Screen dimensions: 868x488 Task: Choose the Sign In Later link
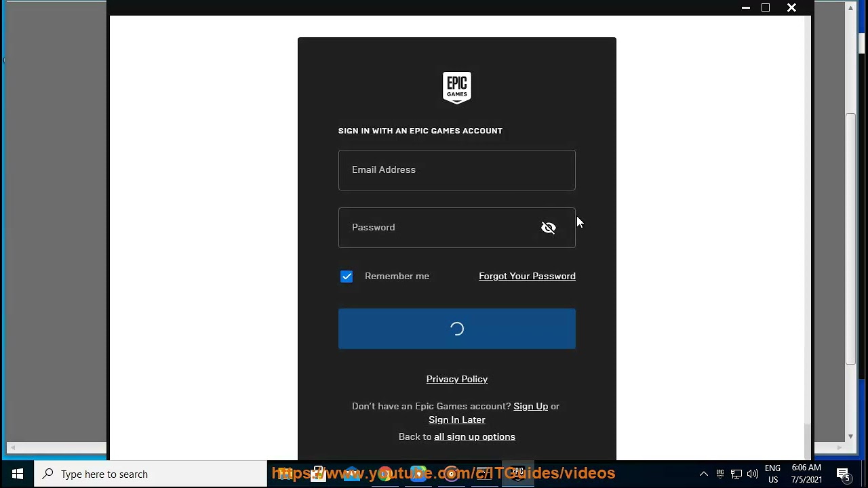(456, 420)
